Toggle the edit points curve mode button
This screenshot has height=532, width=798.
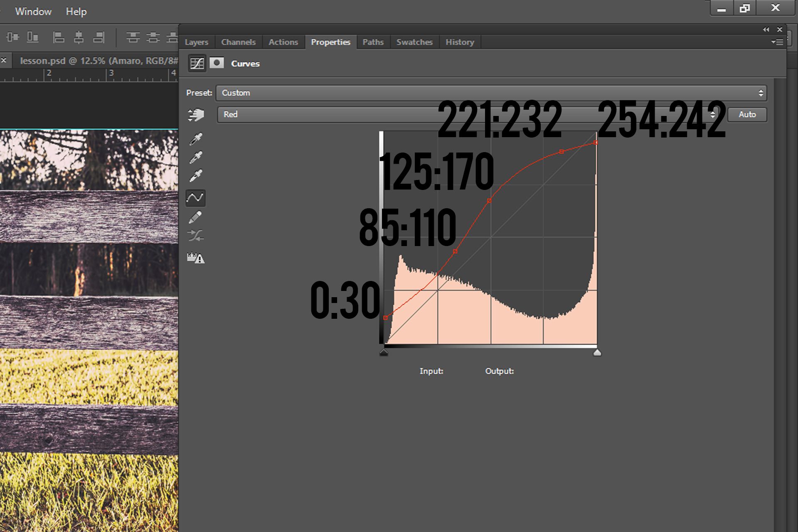(195, 198)
